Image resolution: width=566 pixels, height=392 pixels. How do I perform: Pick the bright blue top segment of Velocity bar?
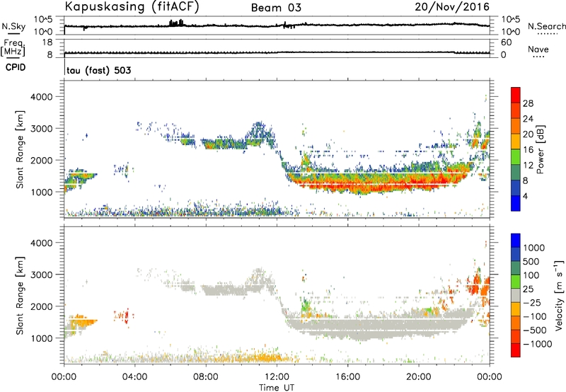click(516, 241)
